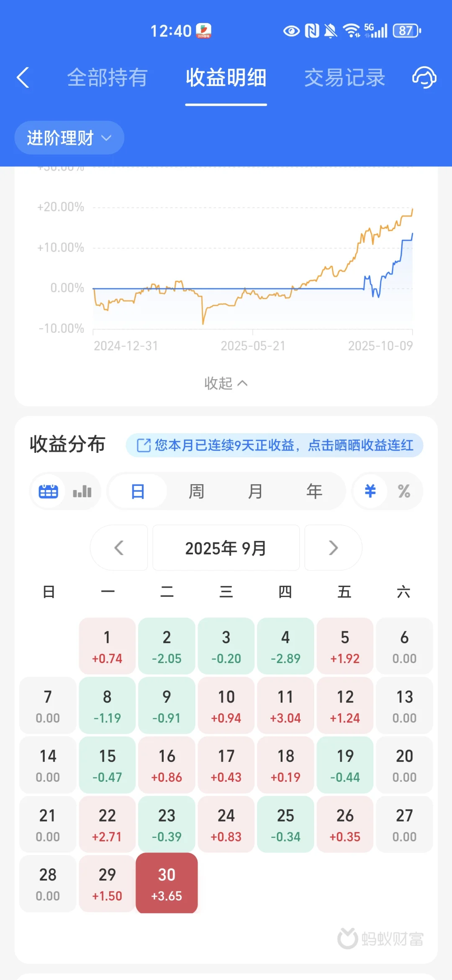Go back with the left arrow icon

23,78
